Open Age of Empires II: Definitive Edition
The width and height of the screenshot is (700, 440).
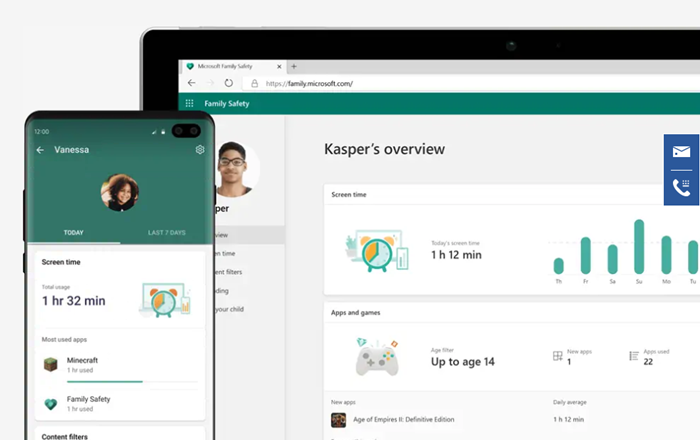[404, 419]
